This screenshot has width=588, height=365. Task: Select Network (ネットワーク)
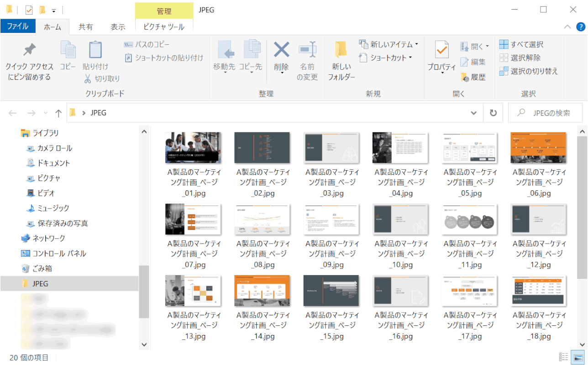click(x=43, y=238)
